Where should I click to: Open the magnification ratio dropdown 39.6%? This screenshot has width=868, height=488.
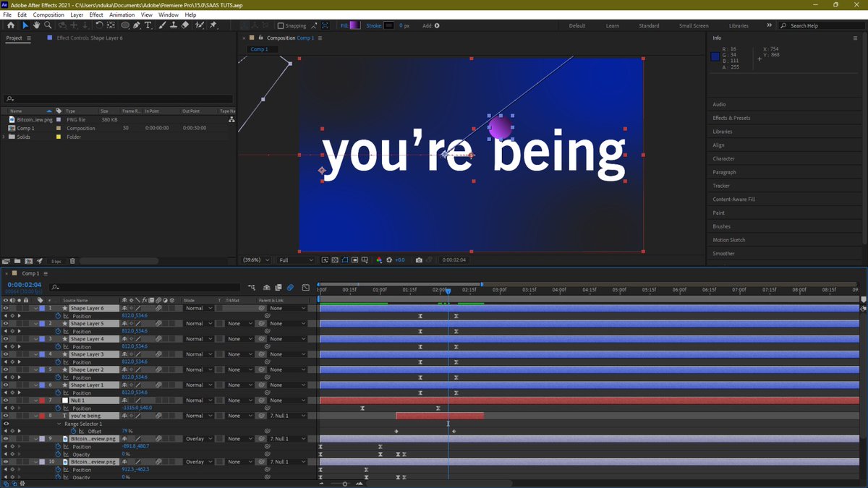coord(257,260)
